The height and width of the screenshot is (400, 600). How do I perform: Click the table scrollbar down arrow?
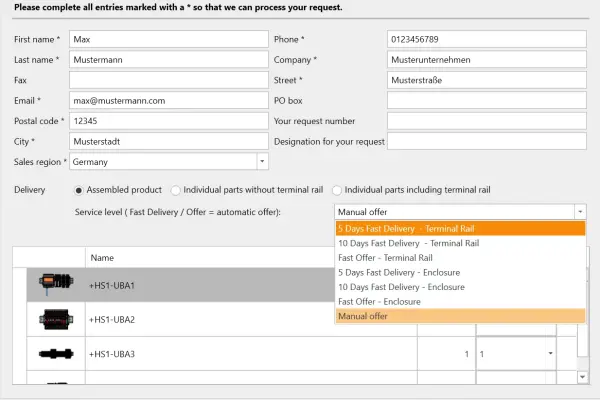(x=583, y=376)
